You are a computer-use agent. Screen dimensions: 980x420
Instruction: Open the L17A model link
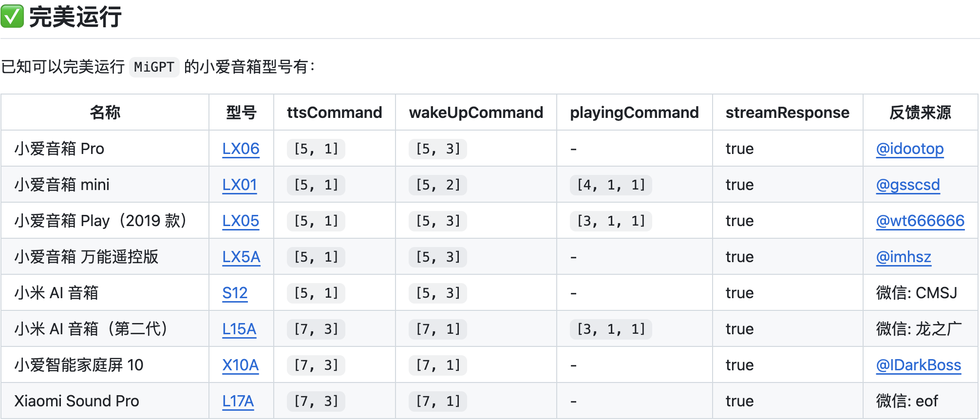(x=238, y=401)
